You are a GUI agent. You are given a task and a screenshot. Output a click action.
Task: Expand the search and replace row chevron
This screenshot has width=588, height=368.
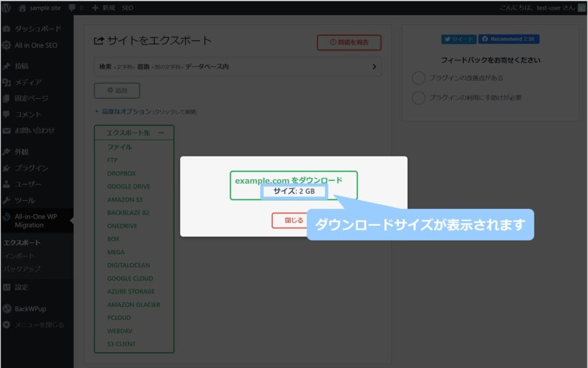pos(374,67)
